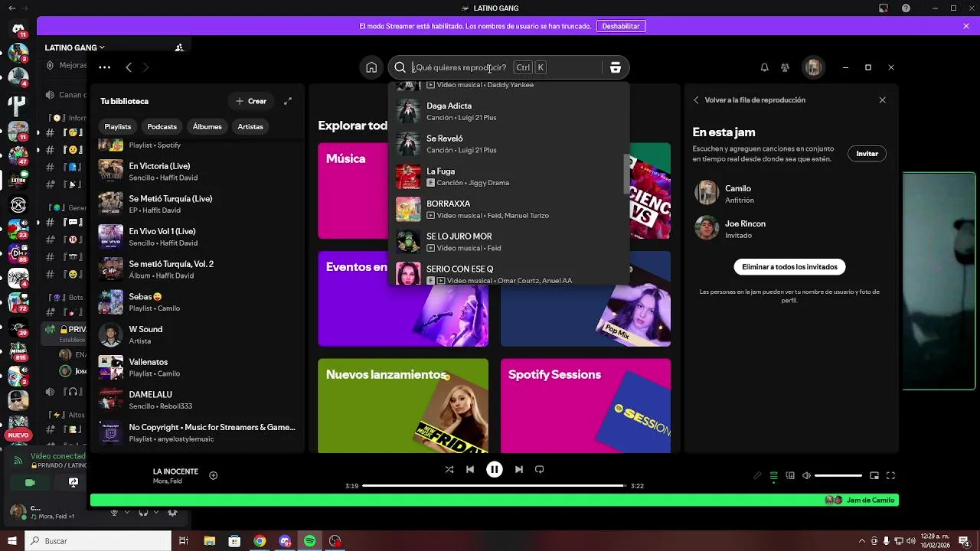The image size is (980, 551).
Task: Toggle Discord headphones deafen
Action: 143,513
